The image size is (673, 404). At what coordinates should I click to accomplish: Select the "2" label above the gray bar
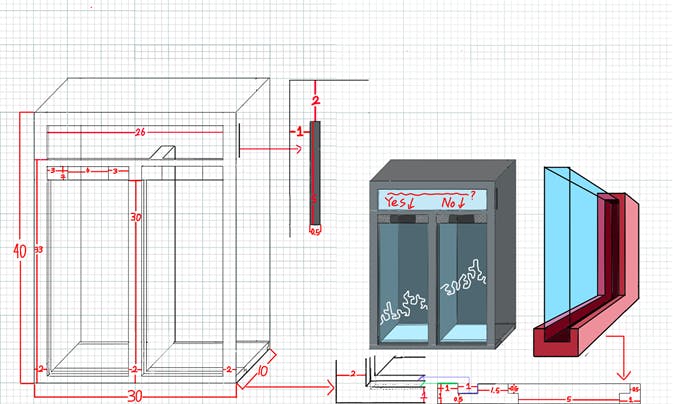click(x=316, y=100)
